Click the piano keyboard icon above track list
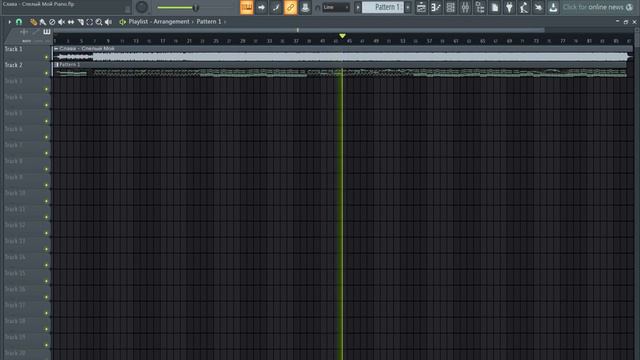This screenshot has height=360, width=640. point(47,31)
